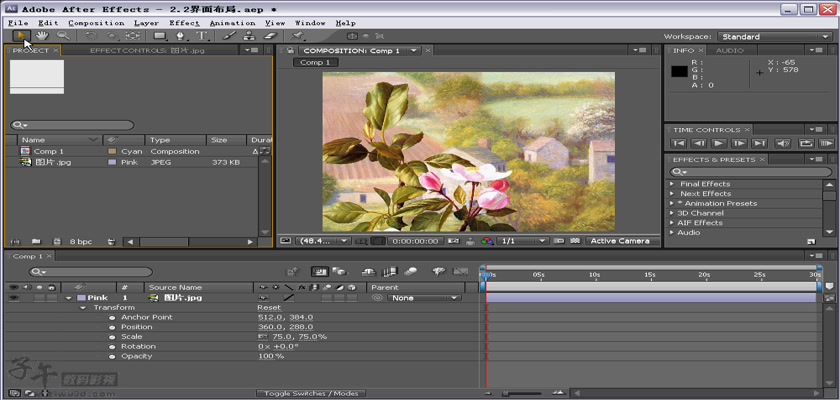
Task: Step to next frame in Time Controls
Action: (739, 143)
